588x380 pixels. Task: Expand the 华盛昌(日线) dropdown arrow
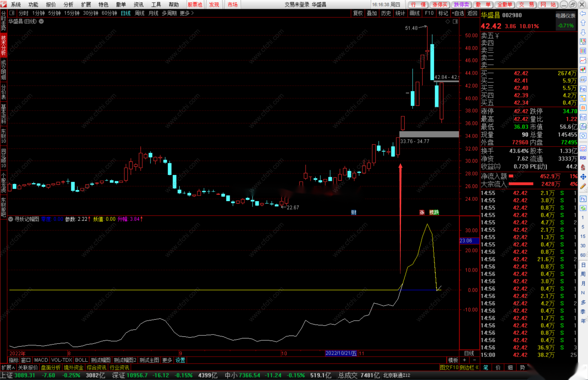click(x=41, y=21)
